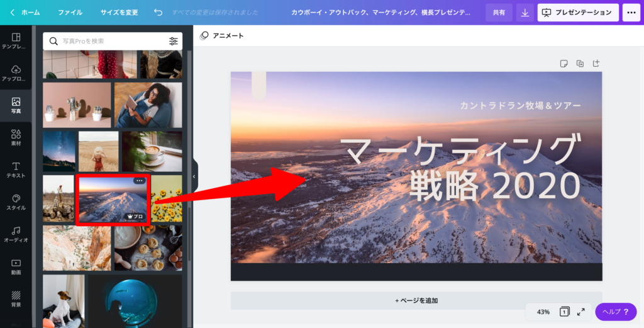Open the ファイル menu
The image size is (644, 328).
(70, 13)
